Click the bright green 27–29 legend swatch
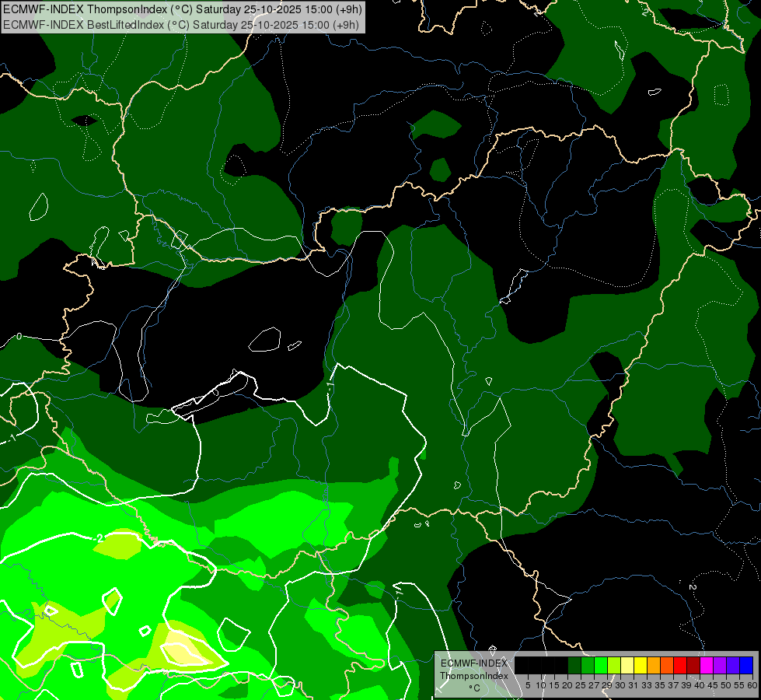 pyautogui.click(x=601, y=665)
